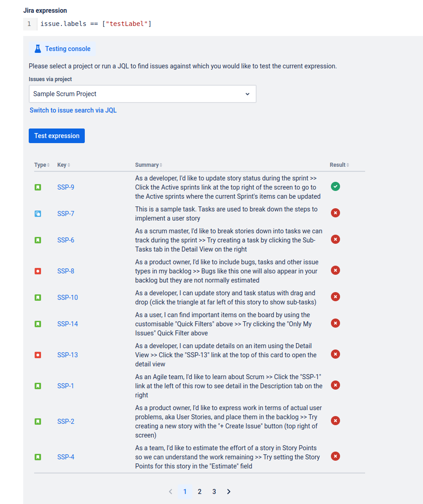Click the red Bug type icon beside SSP-8
Image resolution: width=423 pixels, height=504 pixels.
(x=38, y=270)
